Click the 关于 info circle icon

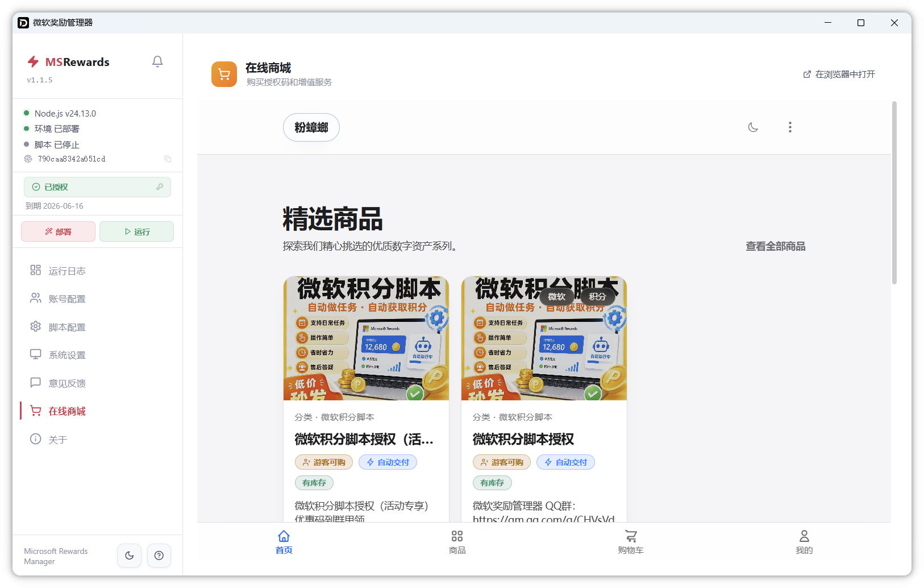[35, 439]
